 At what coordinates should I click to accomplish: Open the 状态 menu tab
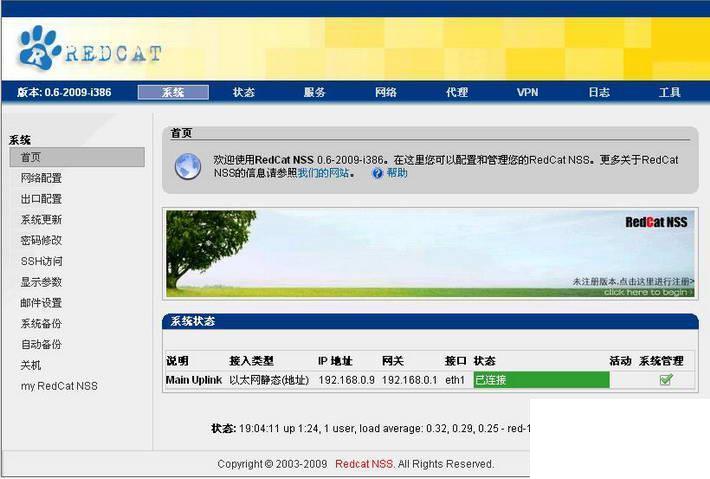(244, 92)
